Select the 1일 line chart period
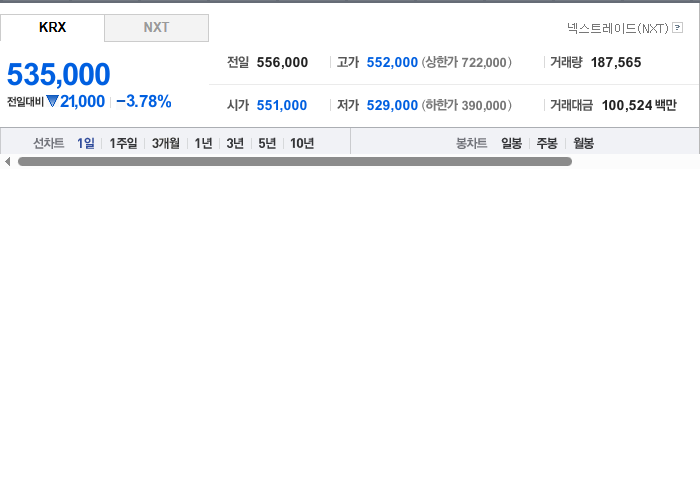Viewport: 700px width, 490px height. click(86, 143)
